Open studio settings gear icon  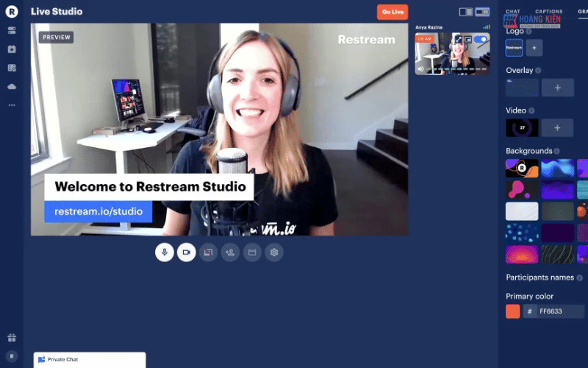[274, 252]
